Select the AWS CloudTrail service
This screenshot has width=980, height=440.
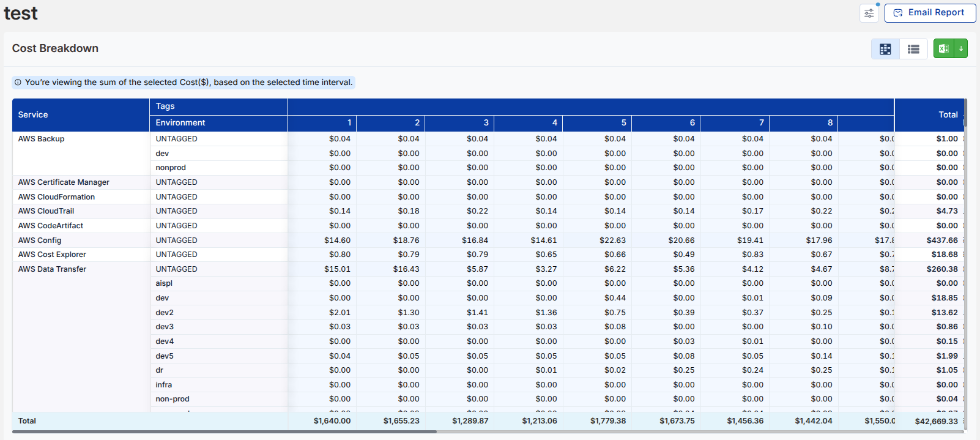pos(46,211)
